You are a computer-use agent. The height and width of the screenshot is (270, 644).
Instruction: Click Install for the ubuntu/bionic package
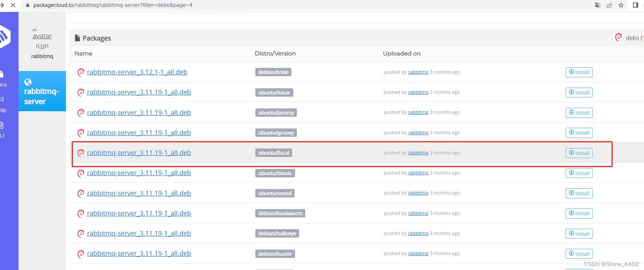[x=579, y=173]
